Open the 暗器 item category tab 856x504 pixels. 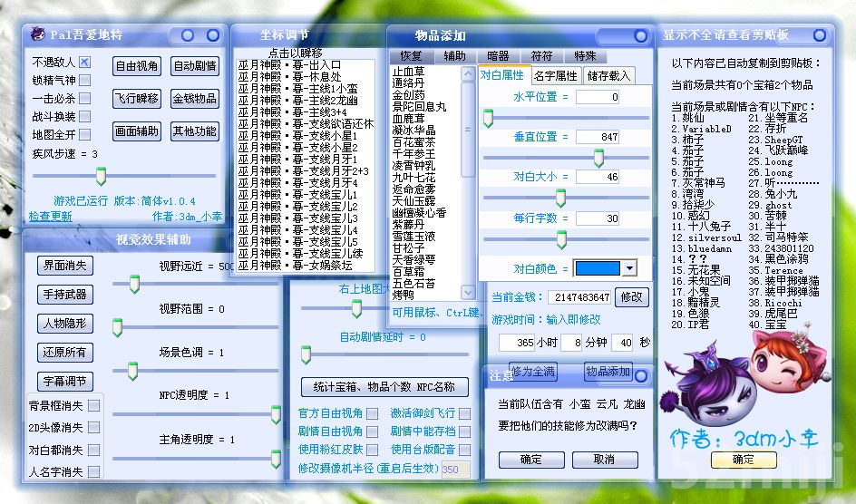(498, 55)
